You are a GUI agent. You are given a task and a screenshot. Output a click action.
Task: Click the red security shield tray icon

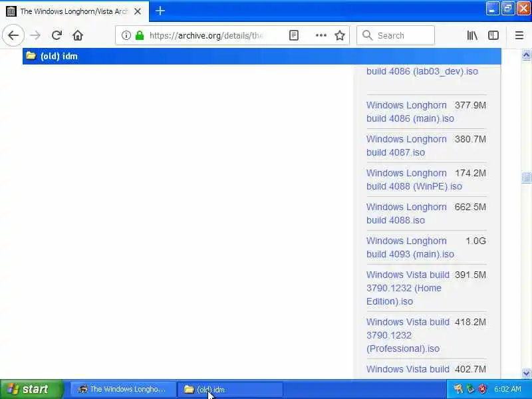pyautogui.click(x=482, y=389)
